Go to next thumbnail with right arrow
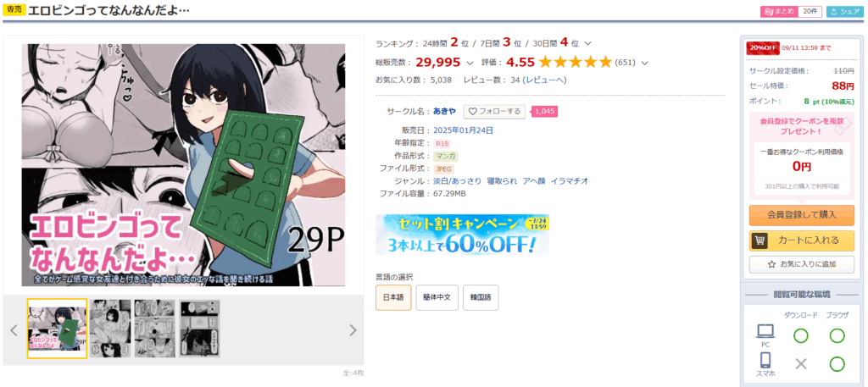The width and height of the screenshot is (868, 387). point(353,330)
